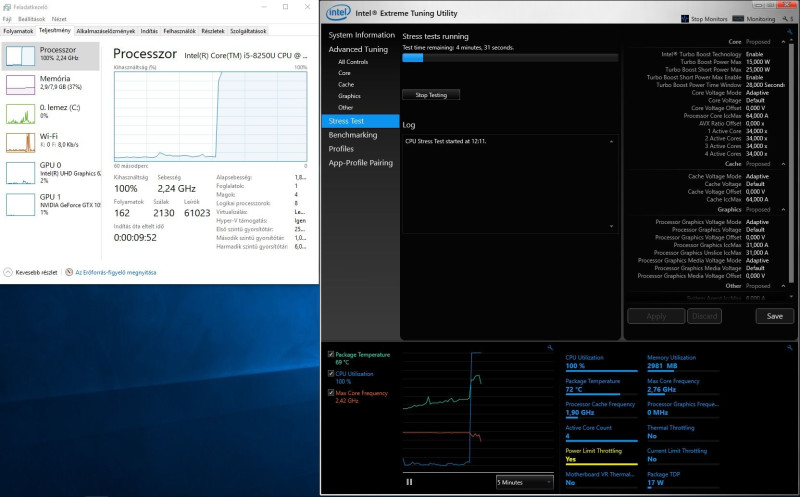
Task: Click the Kevesebb részlet chevron icon
Action: [8, 272]
